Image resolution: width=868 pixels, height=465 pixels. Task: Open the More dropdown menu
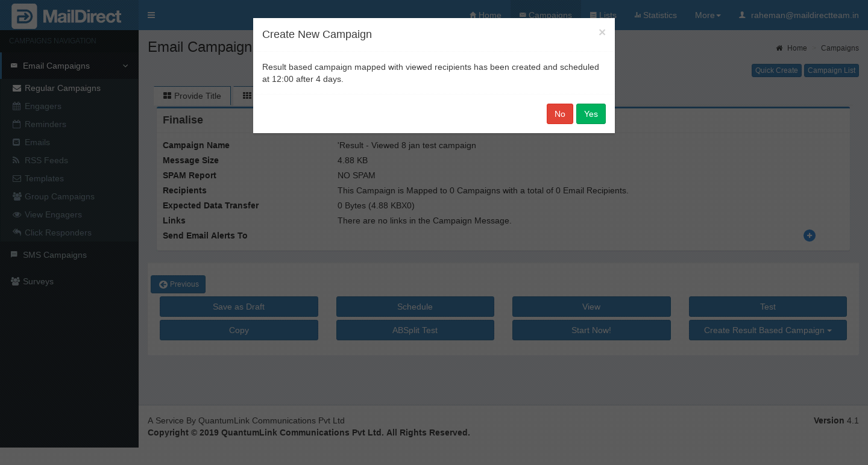point(707,15)
